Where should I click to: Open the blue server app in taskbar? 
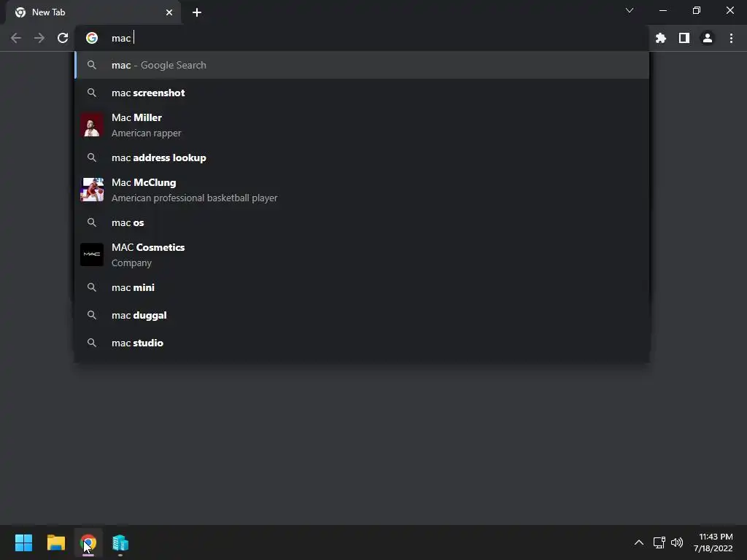(x=120, y=542)
